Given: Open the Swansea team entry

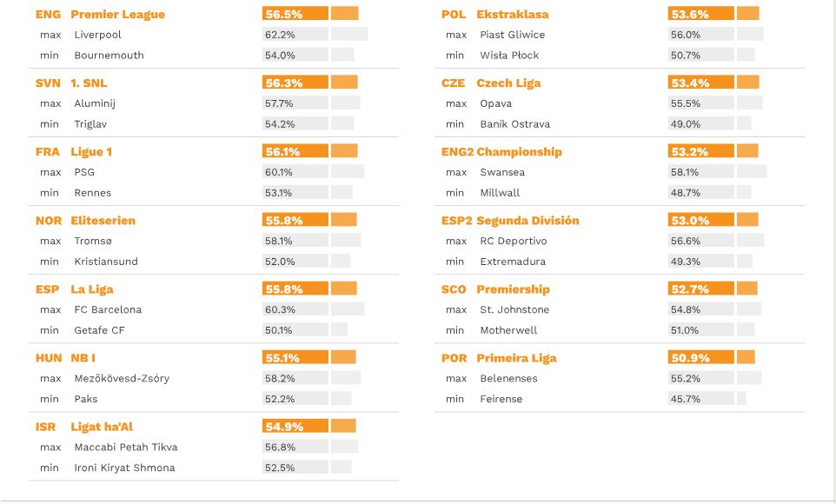Looking at the screenshot, I should [x=502, y=172].
